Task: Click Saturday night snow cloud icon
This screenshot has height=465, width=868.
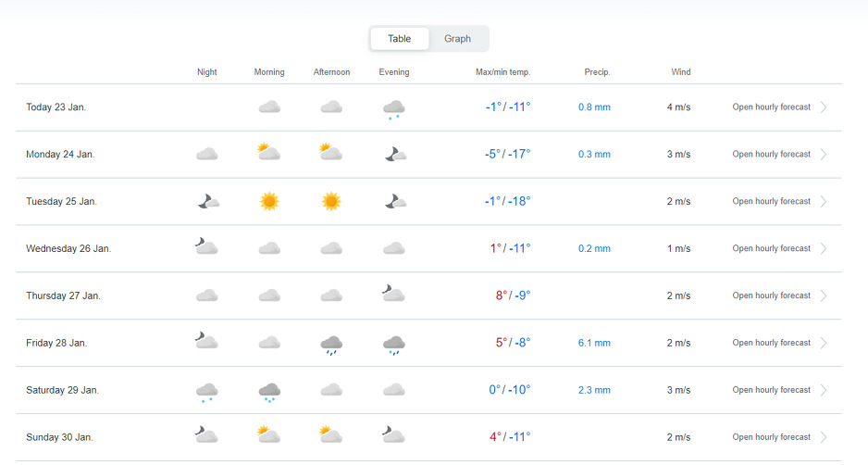Action: point(207,392)
